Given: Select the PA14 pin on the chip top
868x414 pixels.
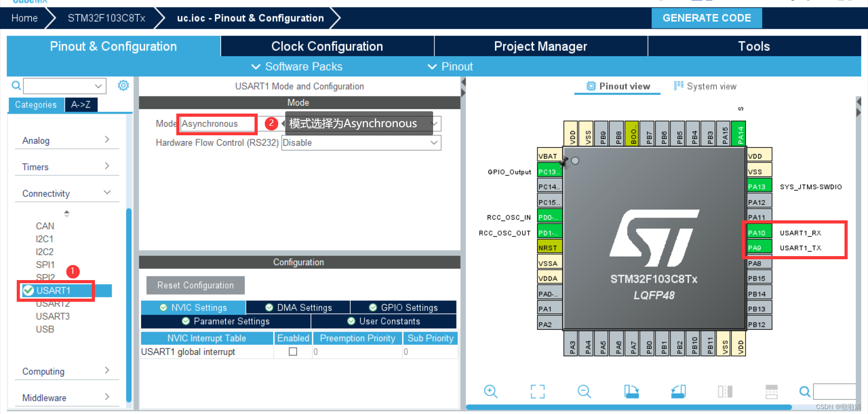Looking at the screenshot, I should tap(739, 133).
